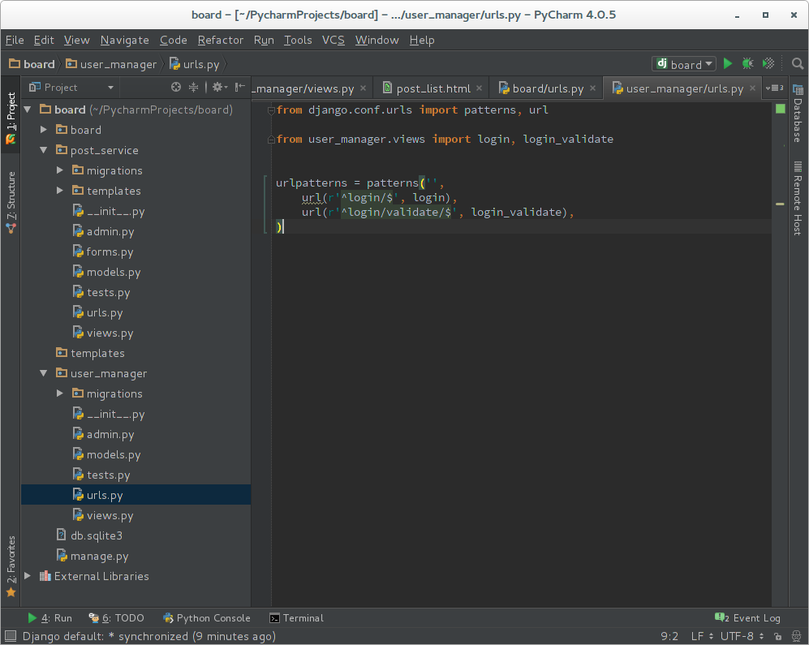The width and height of the screenshot is (809, 645).
Task: Jump to yellow warning stripe marker
Action: (780, 204)
